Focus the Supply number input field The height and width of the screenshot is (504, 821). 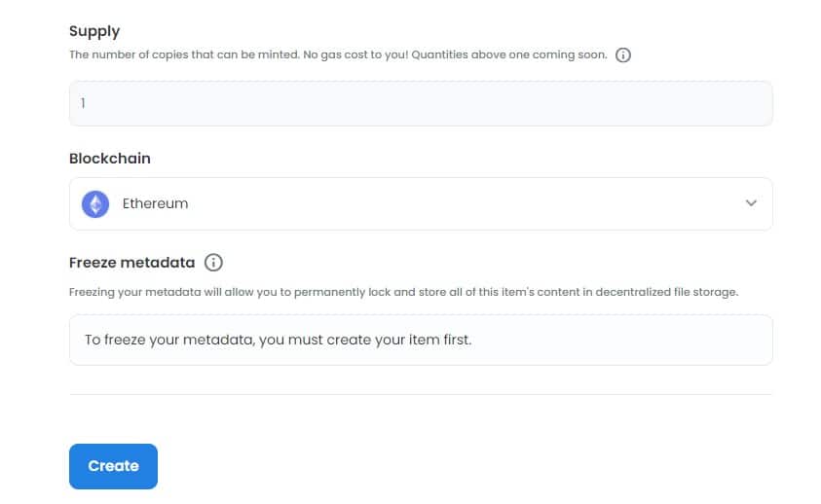pos(421,103)
